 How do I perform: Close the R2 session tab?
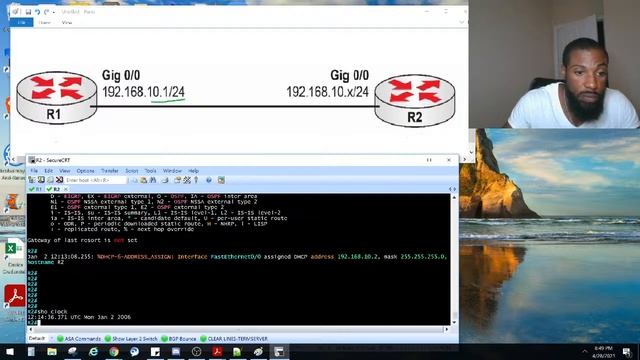click(x=66, y=189)
